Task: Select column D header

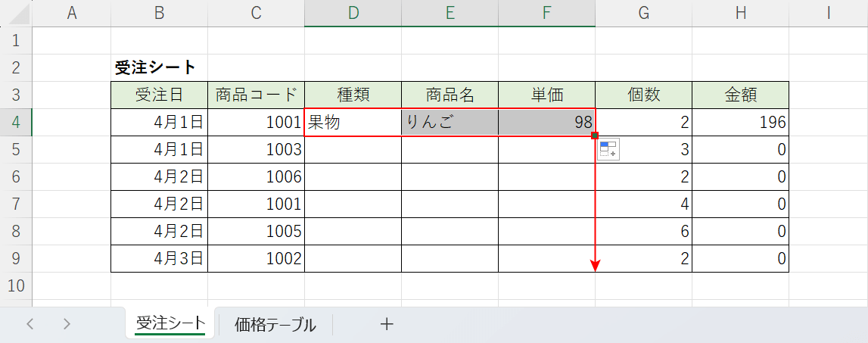Action: coord(353,13)
